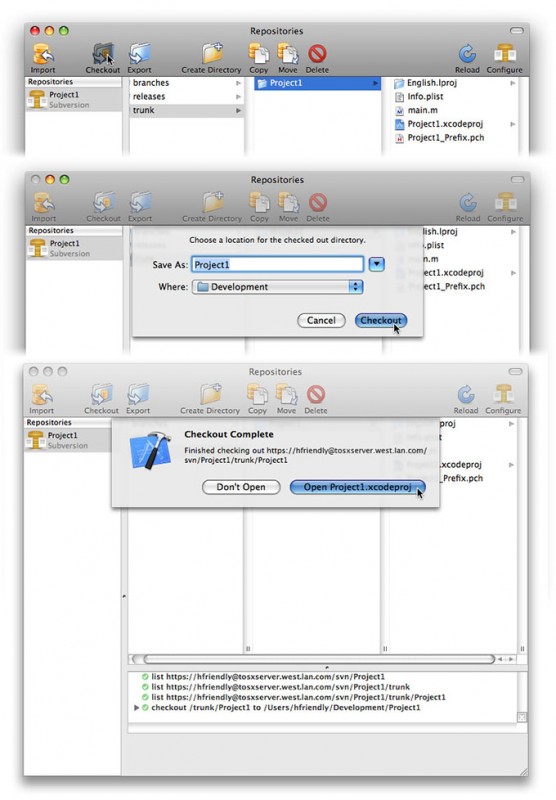Click the red Delete icon in top toolbar
The height and width of the screenshot is (800, 556).
click(x=317, y=54)
